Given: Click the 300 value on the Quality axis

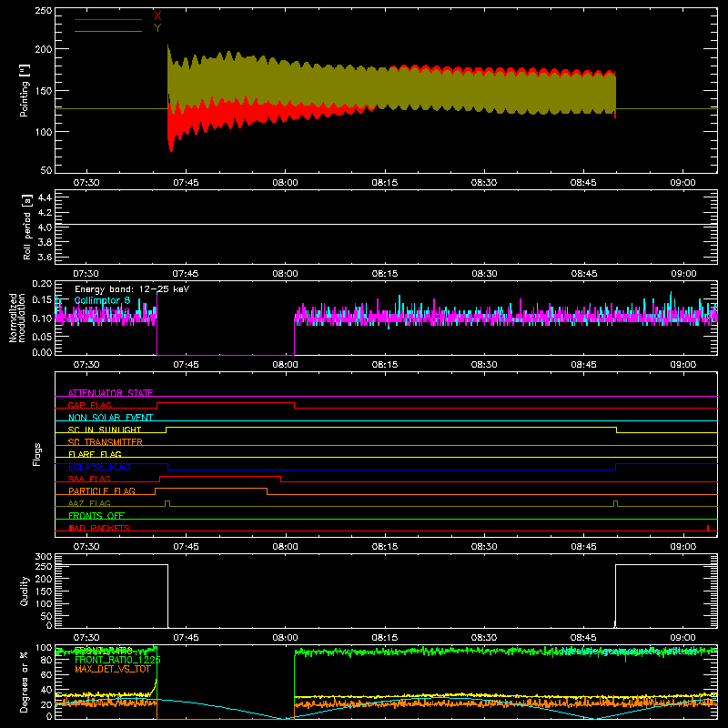Looking at the screenshot, I should pos(43,557).
